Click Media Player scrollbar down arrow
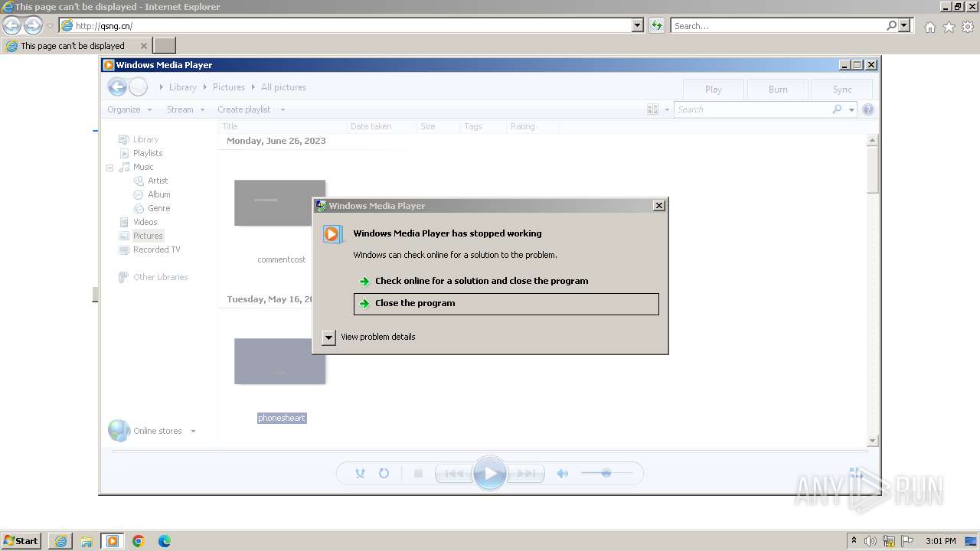980x551 pixels. (x=872, y=441)
